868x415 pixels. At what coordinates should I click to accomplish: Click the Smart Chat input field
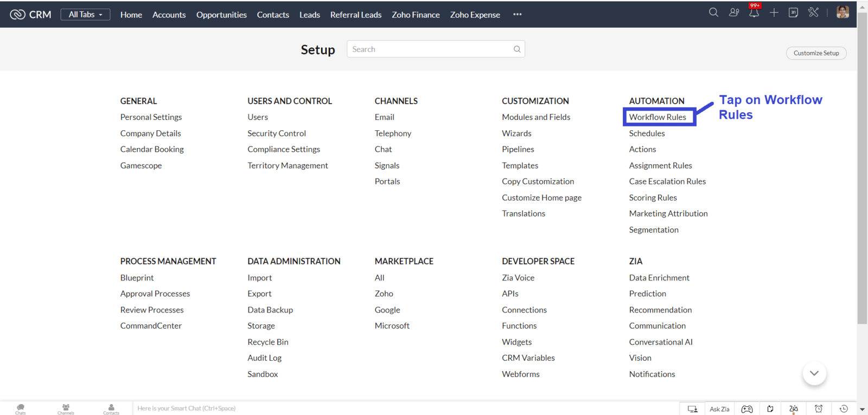pos(405,408)
